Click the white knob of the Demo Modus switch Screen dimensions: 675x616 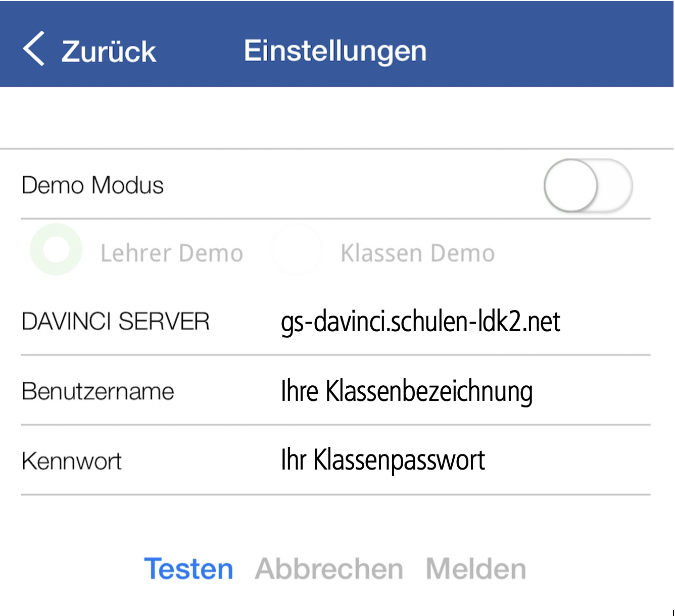click(x=571, y=185)
